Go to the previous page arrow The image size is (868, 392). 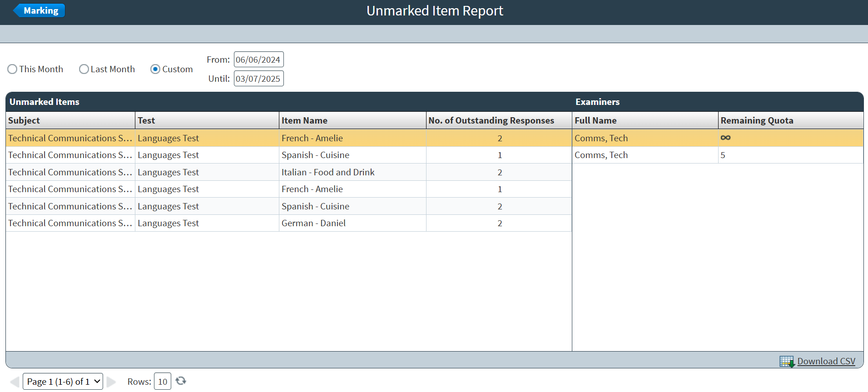[15, 382]
